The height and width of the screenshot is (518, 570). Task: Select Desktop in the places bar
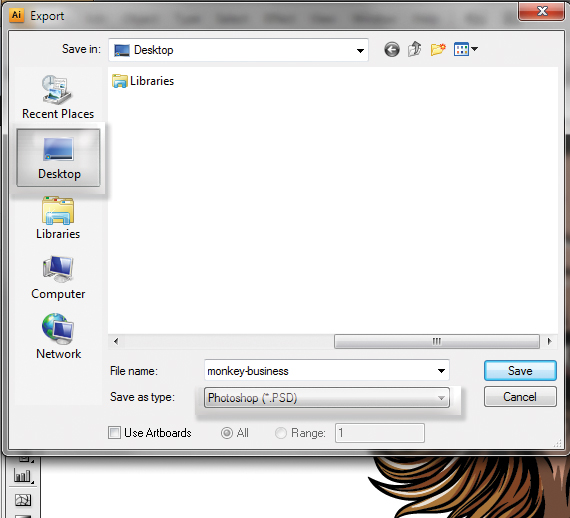point(58,158)
